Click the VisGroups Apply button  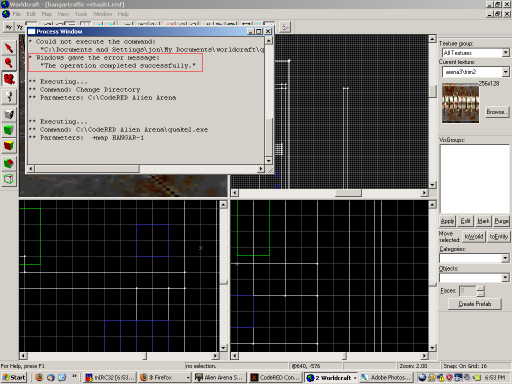tap(447, 221)
